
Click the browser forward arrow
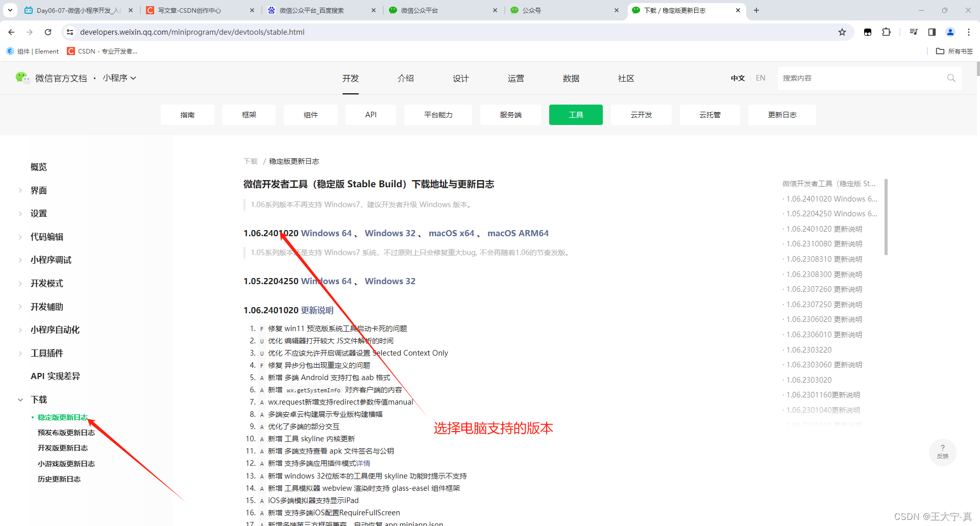coord(30,32)
